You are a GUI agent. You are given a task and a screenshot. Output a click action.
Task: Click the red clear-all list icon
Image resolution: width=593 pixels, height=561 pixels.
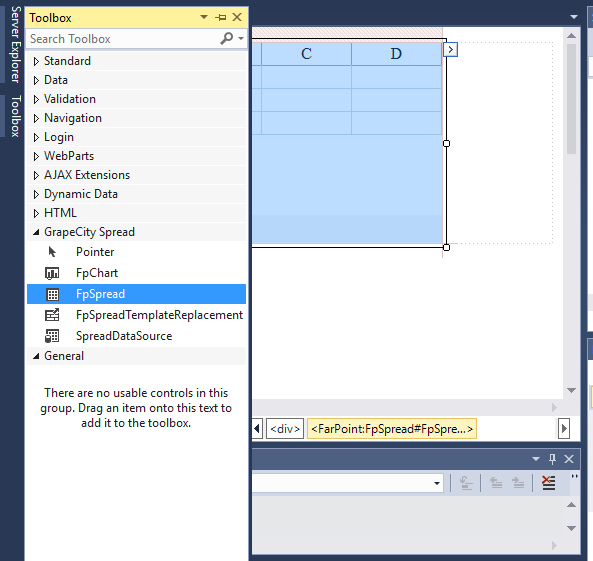(x=548, y=483)
